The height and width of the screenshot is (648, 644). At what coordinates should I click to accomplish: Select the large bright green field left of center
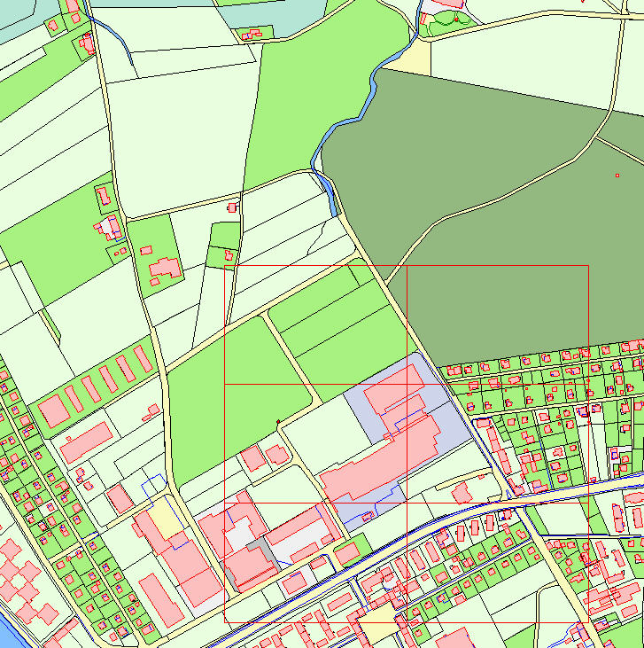pyautogui.click(x=230, y=390)
